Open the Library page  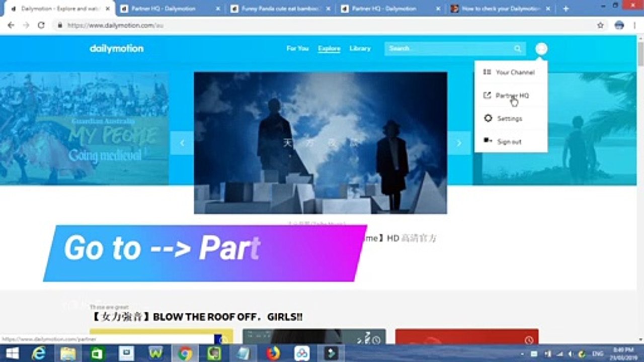click(360, 49)
